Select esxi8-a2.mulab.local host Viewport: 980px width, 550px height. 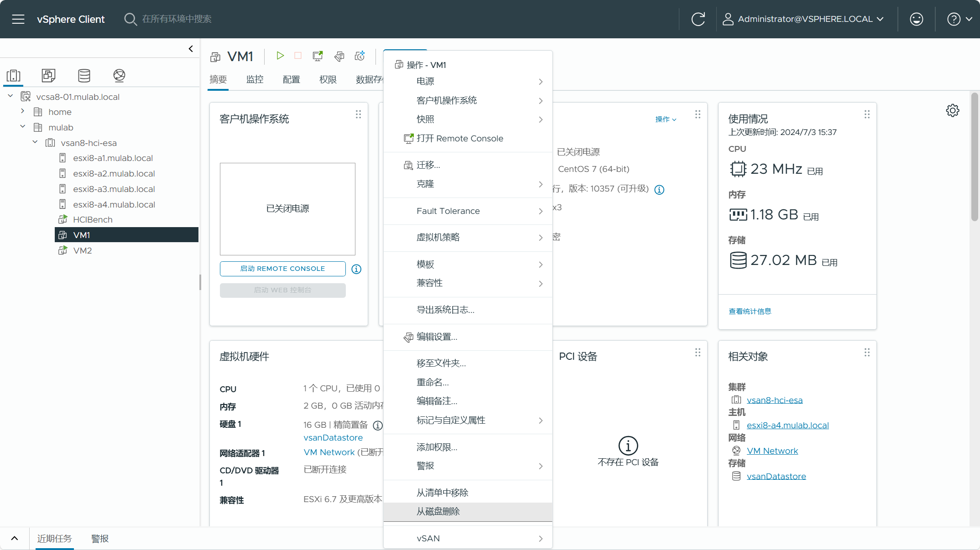114,173
